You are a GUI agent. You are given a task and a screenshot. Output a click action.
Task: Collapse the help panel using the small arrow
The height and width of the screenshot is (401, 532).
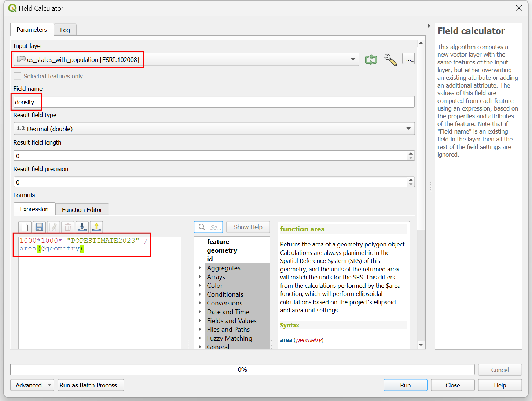point(429,26)
